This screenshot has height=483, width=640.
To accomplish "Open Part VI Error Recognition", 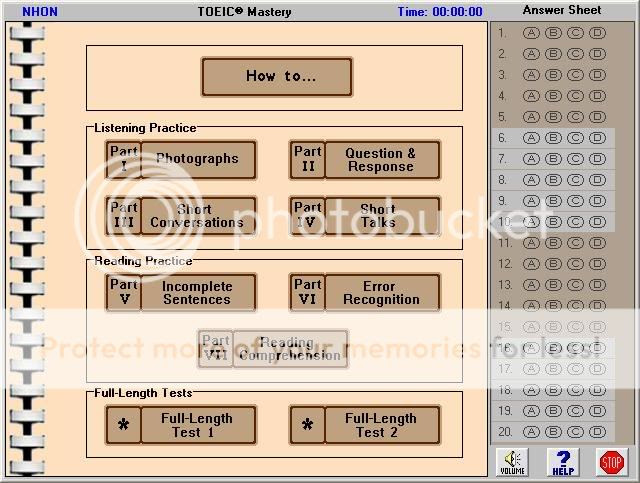I will (365, 292).
